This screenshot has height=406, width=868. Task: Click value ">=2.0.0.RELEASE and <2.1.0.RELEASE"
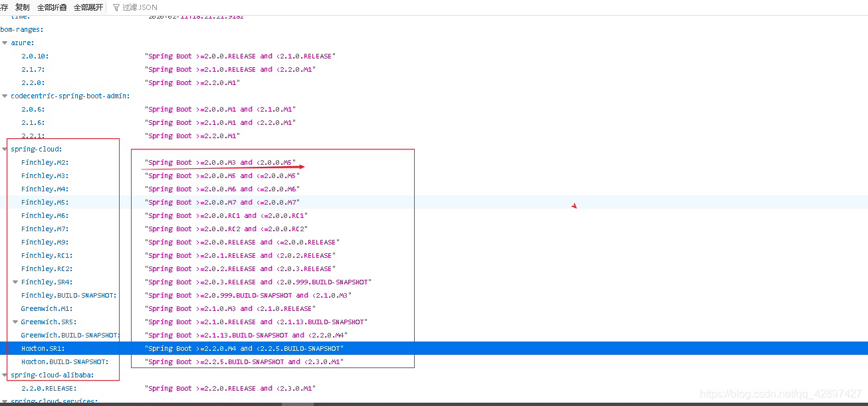(240, 56)
